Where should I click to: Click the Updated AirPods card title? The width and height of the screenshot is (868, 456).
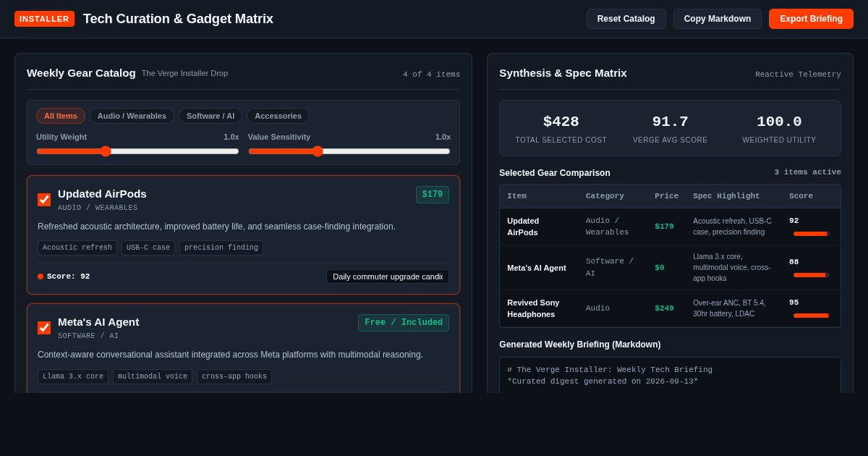tap(102, 194)
